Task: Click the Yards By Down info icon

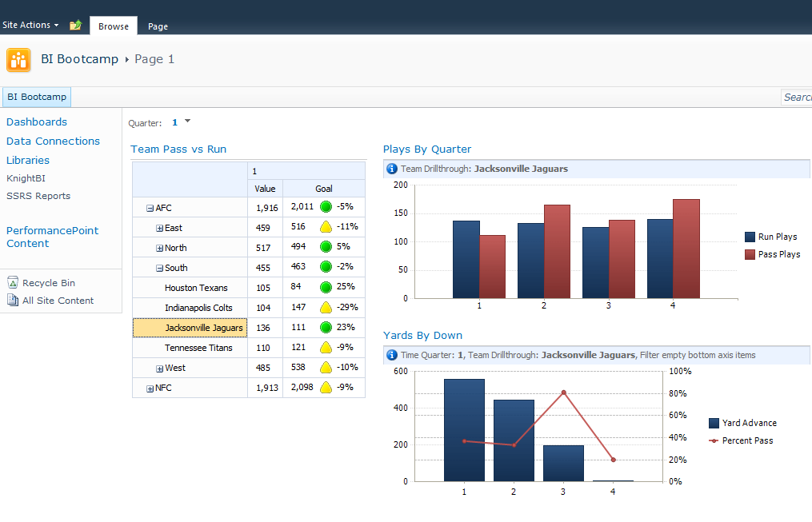Action: 392,355
